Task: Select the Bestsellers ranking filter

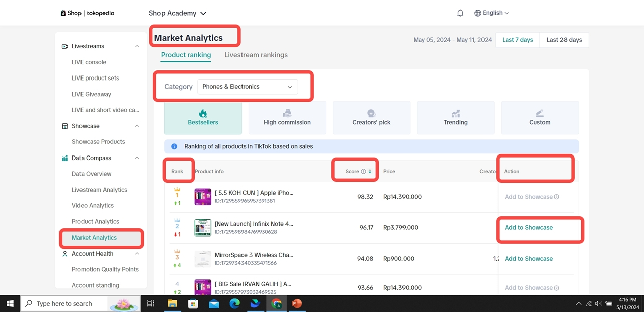Action: coord(203,118)
